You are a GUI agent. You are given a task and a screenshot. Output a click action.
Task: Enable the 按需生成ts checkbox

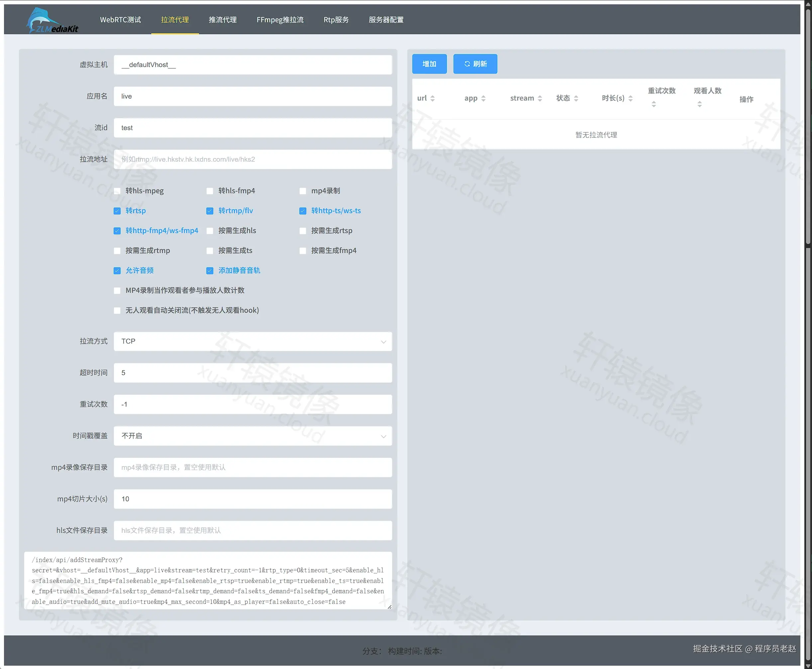[210, 251]
